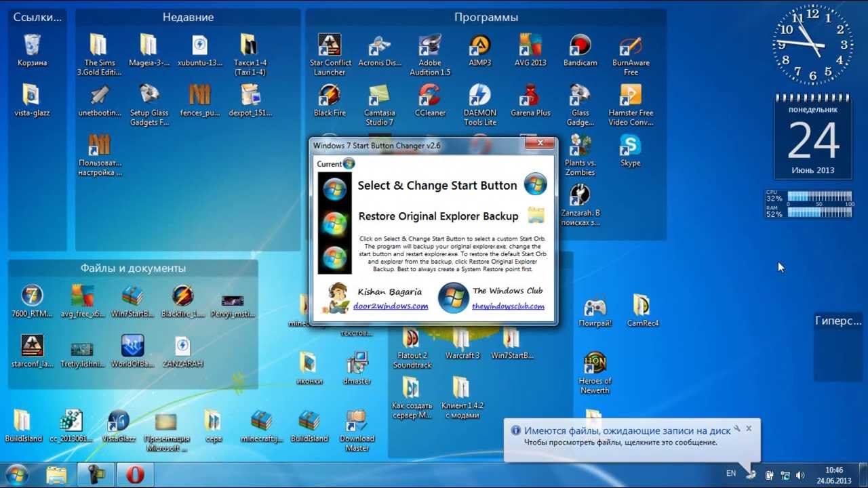Launch Star Conflict Launcher shortcut
The width and height of the screenshot is (868, 488).
[330, 55]
